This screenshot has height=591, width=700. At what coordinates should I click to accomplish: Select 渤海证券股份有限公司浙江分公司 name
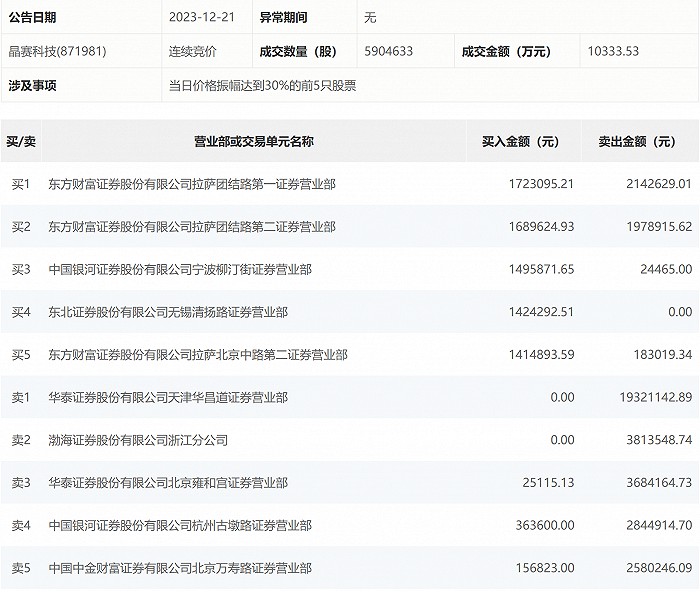(138, 440)
